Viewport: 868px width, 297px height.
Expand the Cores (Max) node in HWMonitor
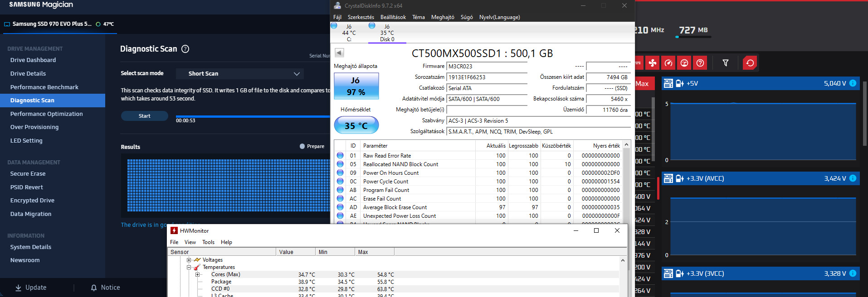click(x=198, y=274)
